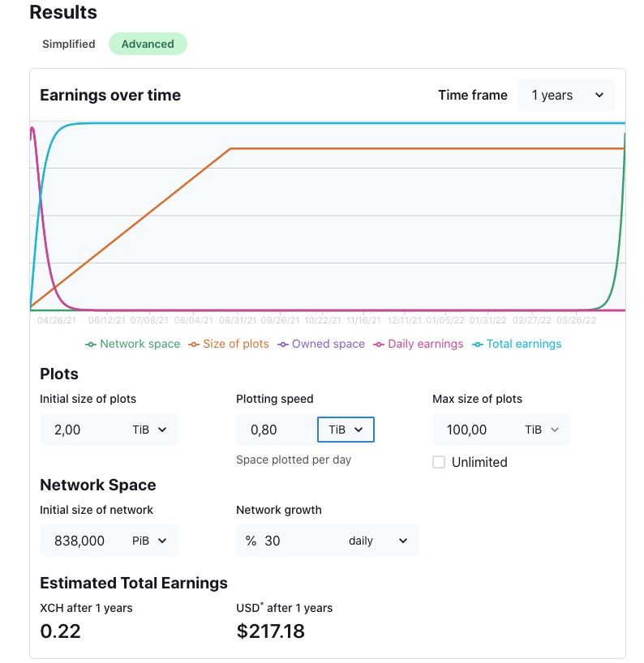Open Plotting speed TiB unit dropdown

346,430
